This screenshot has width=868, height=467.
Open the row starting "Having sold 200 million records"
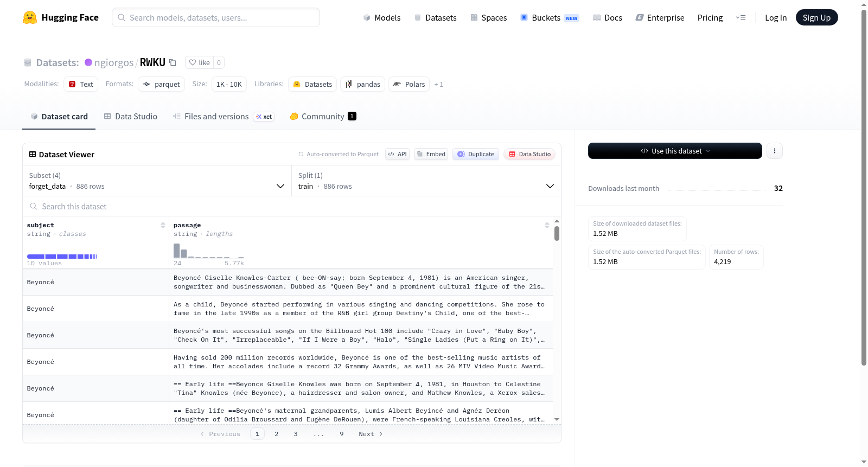(x=288, y=362)
